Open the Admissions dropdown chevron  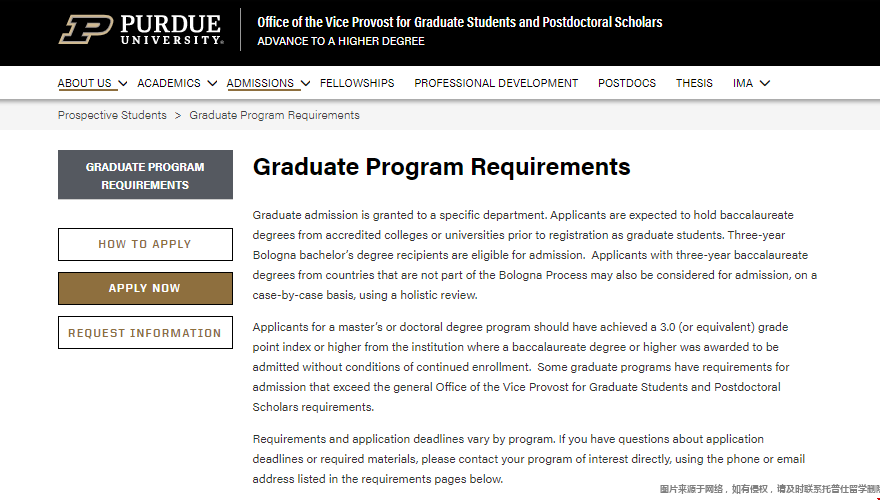[305, 84]
